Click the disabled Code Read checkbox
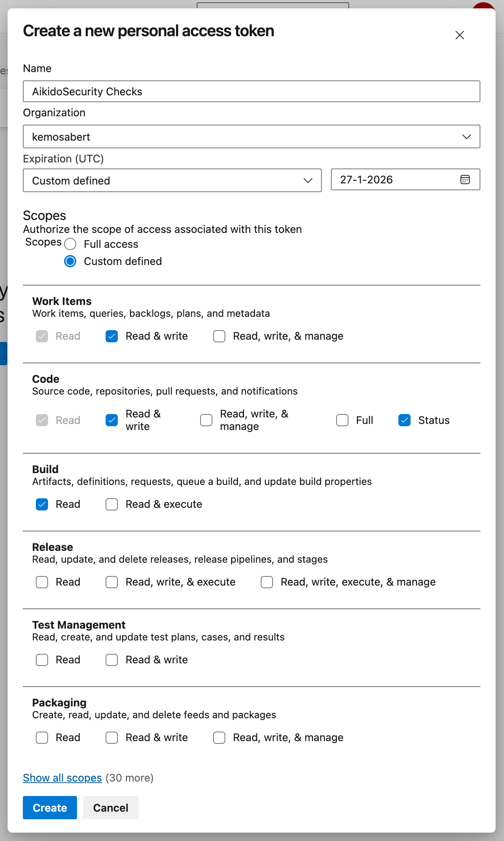Viewport: 504px width, 841px height. click(x=42, y=420)
